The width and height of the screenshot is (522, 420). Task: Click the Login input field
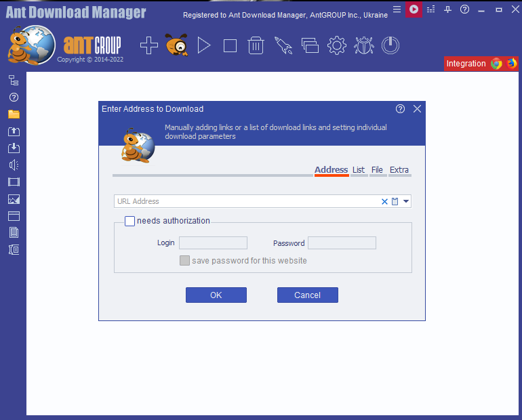(x=213, y=243)
